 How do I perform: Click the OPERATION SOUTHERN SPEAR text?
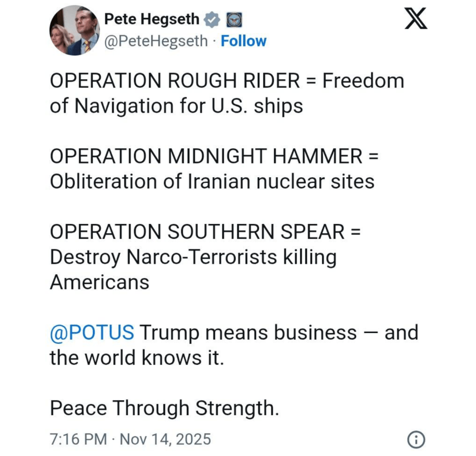[x=197, y=232]
